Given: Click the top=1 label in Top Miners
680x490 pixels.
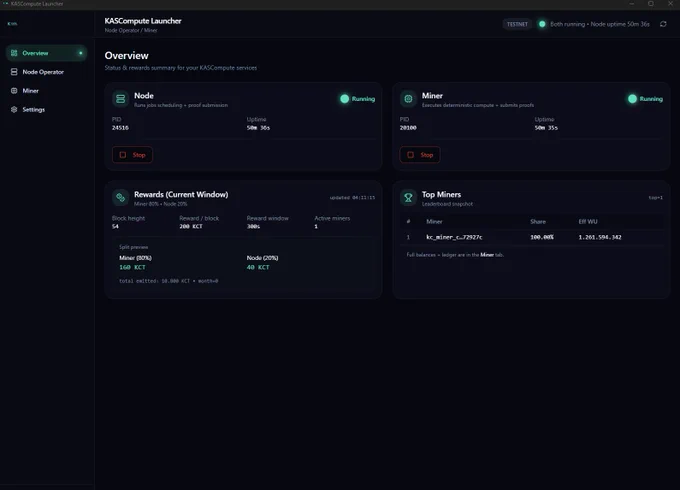Looking at the screenshot, I should tap(655, 198).
